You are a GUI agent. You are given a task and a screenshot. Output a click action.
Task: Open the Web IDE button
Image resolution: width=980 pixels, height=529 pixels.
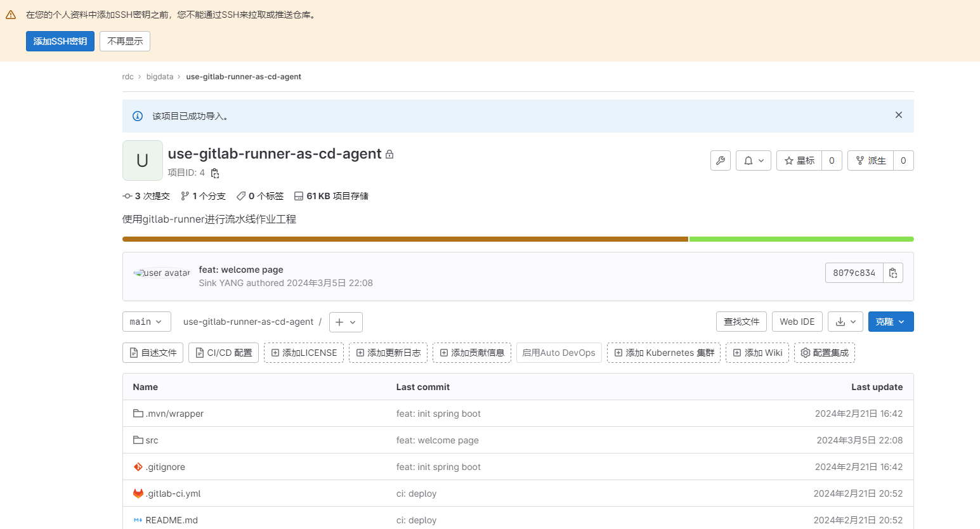point(797,322)
